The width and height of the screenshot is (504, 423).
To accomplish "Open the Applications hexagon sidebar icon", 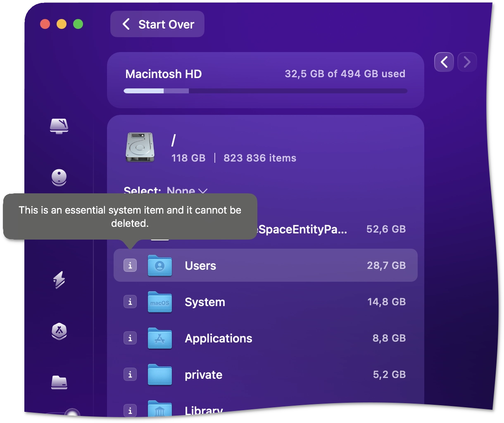I will (x=59, y=331).
